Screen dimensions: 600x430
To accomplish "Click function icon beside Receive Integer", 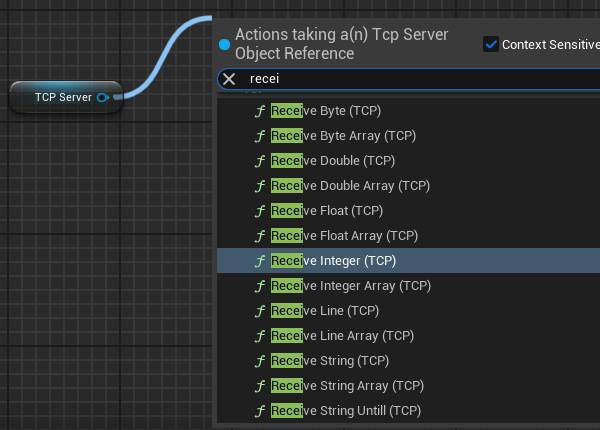I will [260, 261].
